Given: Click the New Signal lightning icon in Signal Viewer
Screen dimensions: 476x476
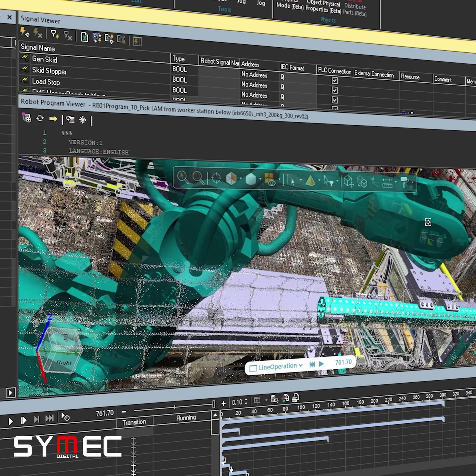Looking at the screenshot, I should [24, 32].
